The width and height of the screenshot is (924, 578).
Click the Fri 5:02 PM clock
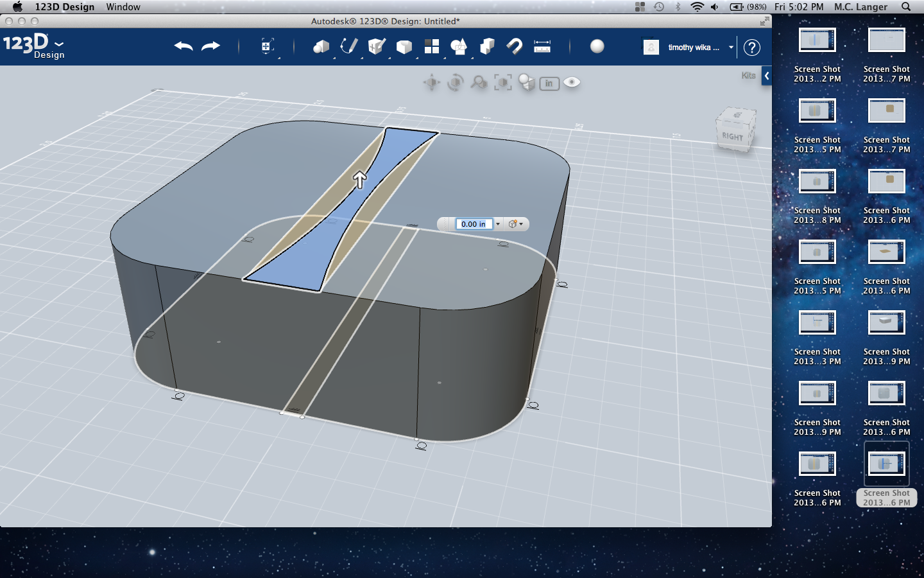(x=799, y=7)
